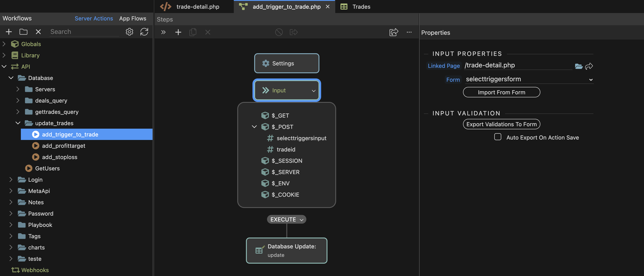Screen dimensions: 644x276
Task: Open the EXECUTE dropdown
Action: (x=287, y=219)
